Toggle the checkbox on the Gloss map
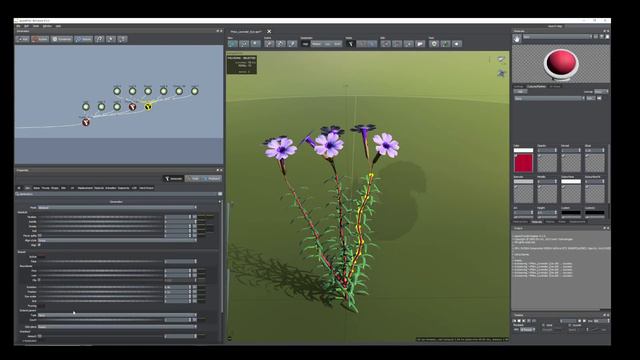This screenshot has width=640, height=360. pyautogui.click(x=587, y=156)
